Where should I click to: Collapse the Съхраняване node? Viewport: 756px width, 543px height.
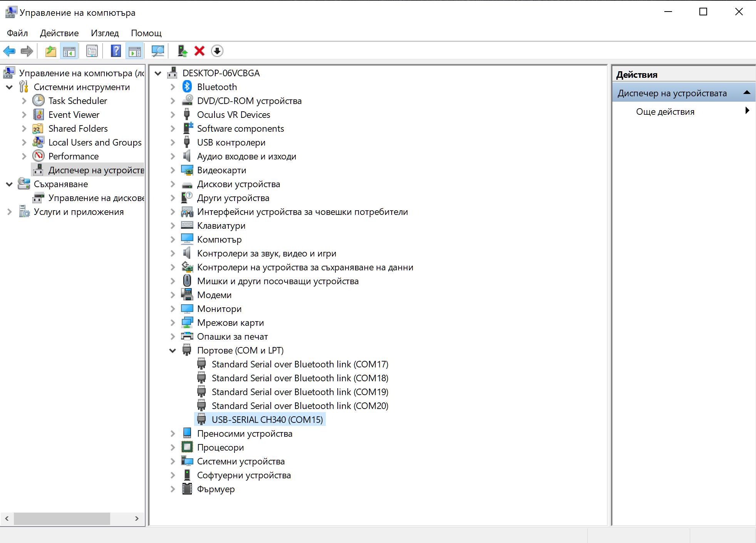(x=9, y=184)
